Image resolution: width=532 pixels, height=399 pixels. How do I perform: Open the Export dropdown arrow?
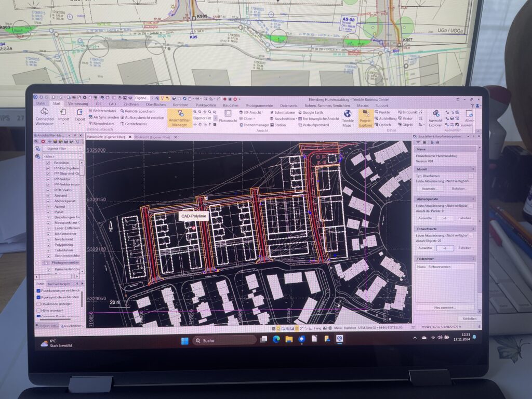pyautogui.click(x=79, y=124)
